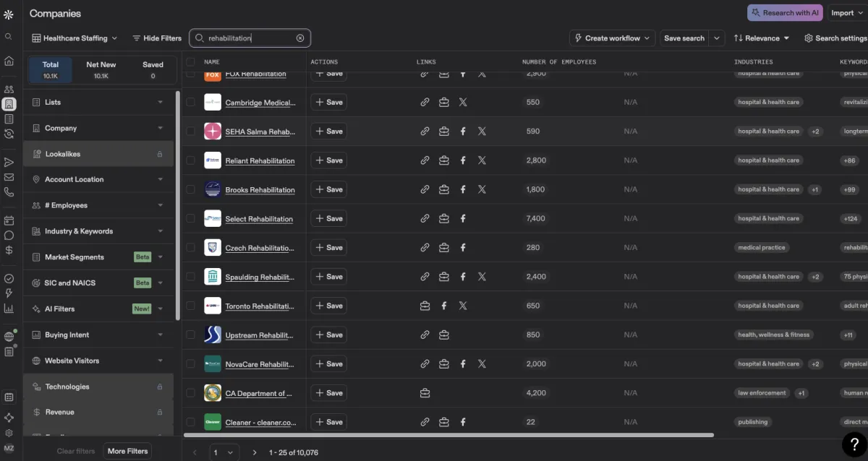
Task: Check the Upstream Rehabilitation row checkbox
Action: [x=190, y=335]
